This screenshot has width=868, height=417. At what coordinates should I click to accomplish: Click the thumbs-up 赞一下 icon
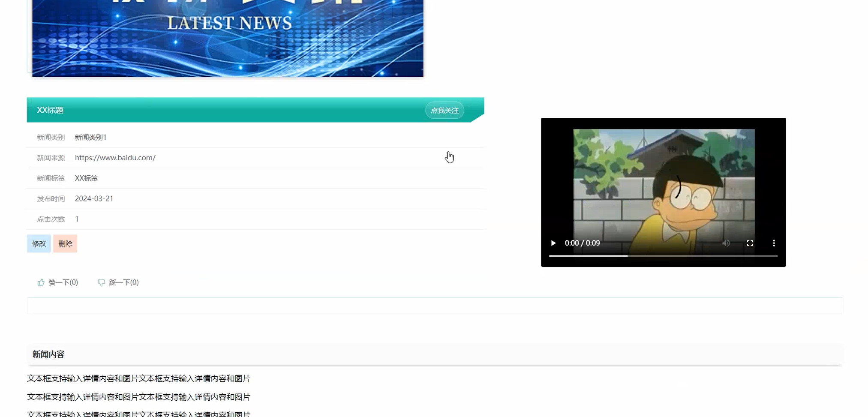(41, 282)
